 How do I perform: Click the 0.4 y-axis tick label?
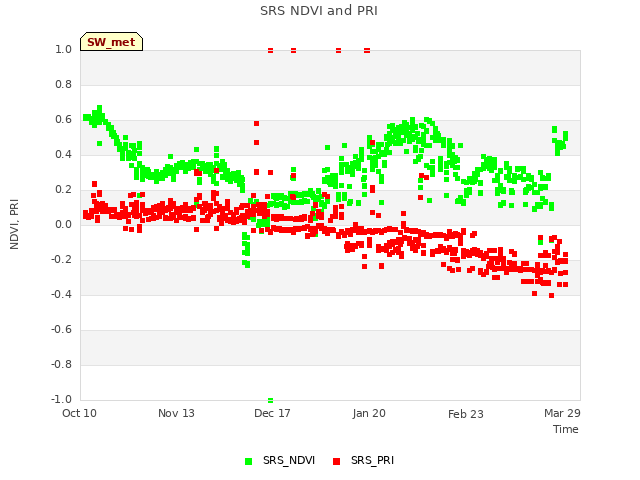[63, 154]
